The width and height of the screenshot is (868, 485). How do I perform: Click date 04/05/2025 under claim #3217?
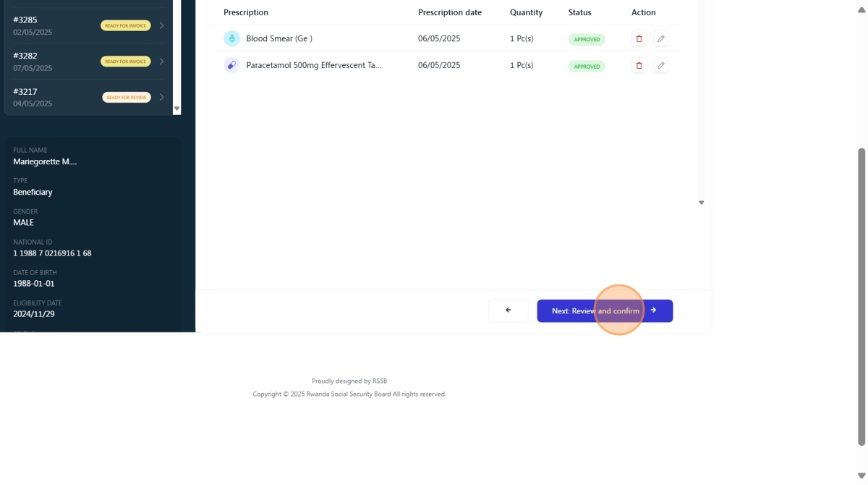pos(33,104)
